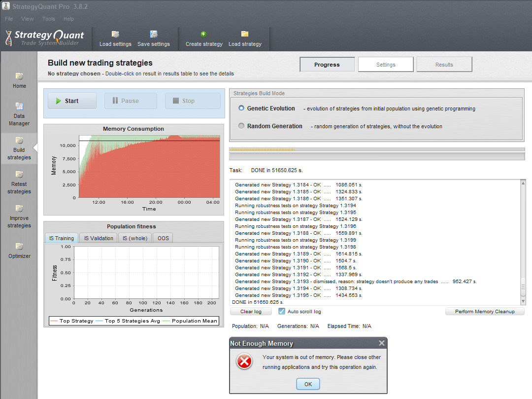Open the Help menu

68,19
